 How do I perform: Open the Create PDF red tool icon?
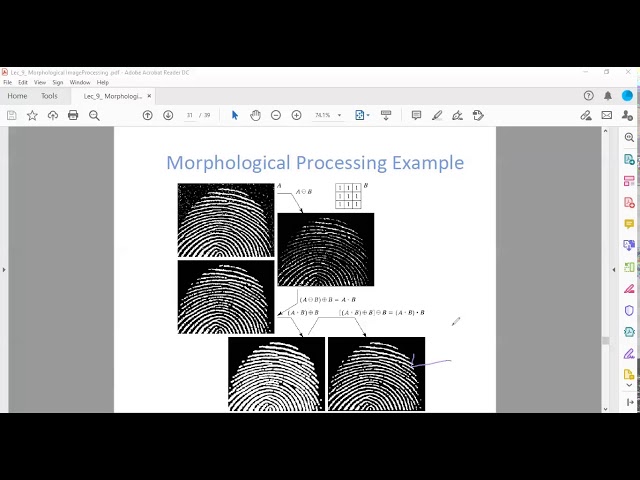(x=629, y=202)
